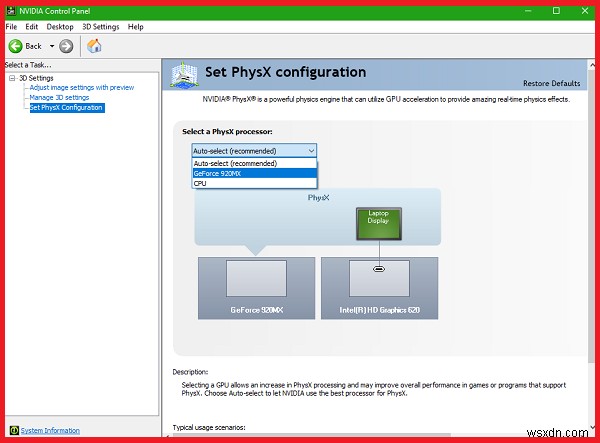Viewport: 600px width, 443px height.
Task: Click the 'Set PhysX configuration' page title
Action: 285,72
